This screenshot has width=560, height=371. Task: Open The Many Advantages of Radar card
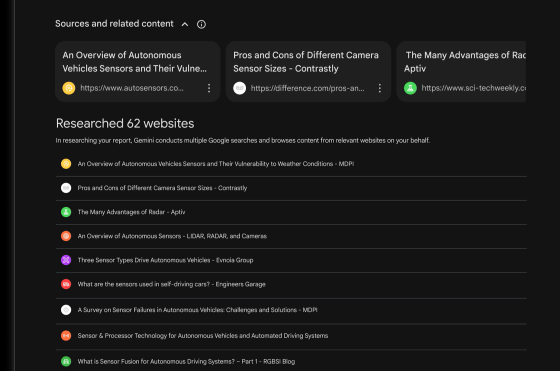[461, 71]
